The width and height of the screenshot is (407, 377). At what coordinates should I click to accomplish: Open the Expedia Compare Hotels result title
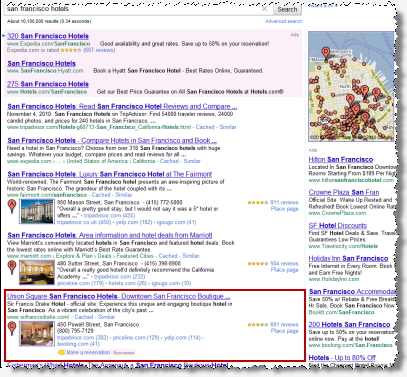point(112,141)
